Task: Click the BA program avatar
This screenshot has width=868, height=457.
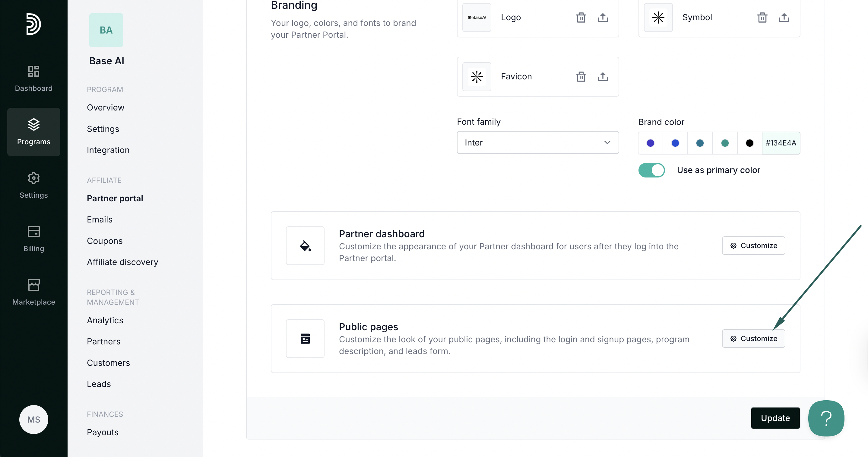Action: pyautogui.click(x=106, y=30)
